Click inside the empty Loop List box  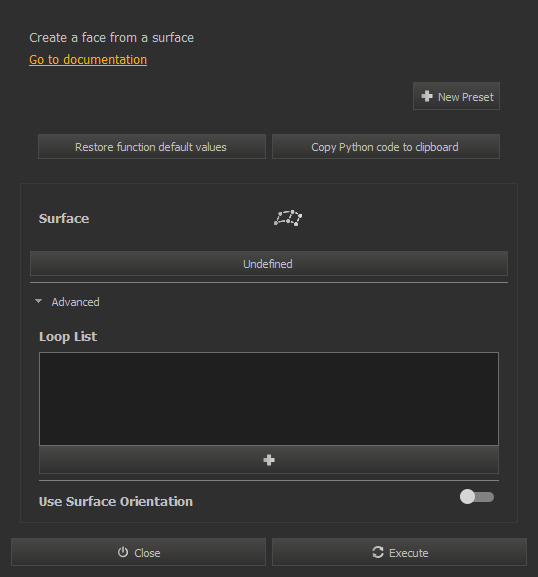point(269,399)
